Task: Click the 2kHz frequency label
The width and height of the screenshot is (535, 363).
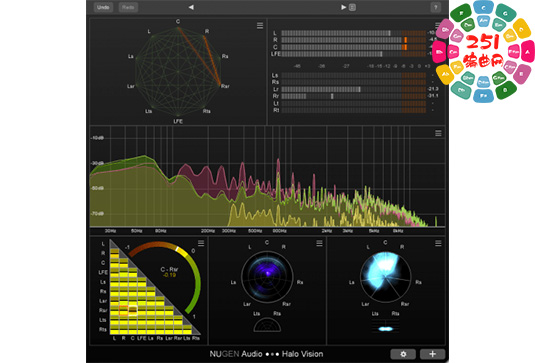Action: coord(327,231)
